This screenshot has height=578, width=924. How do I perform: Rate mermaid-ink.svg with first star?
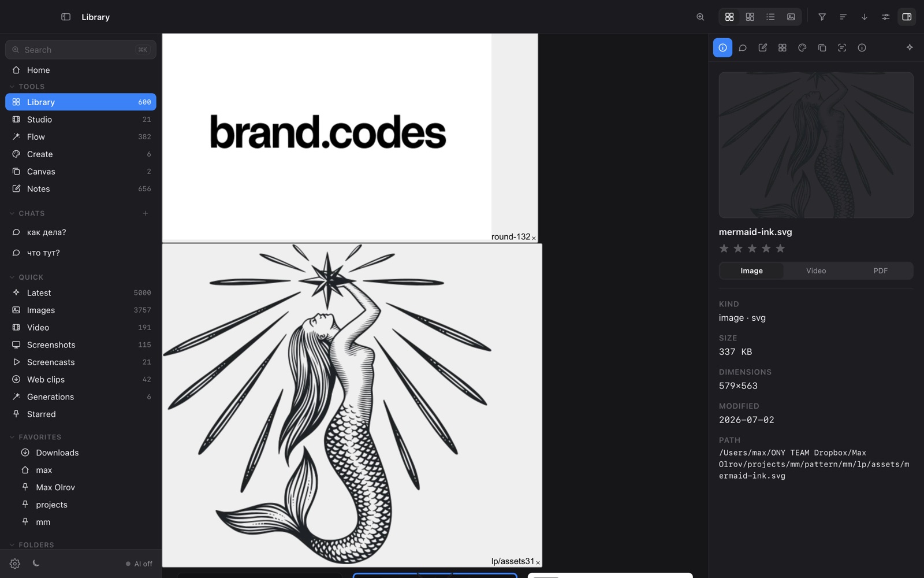pyautogui.click(x=724, y=249)
